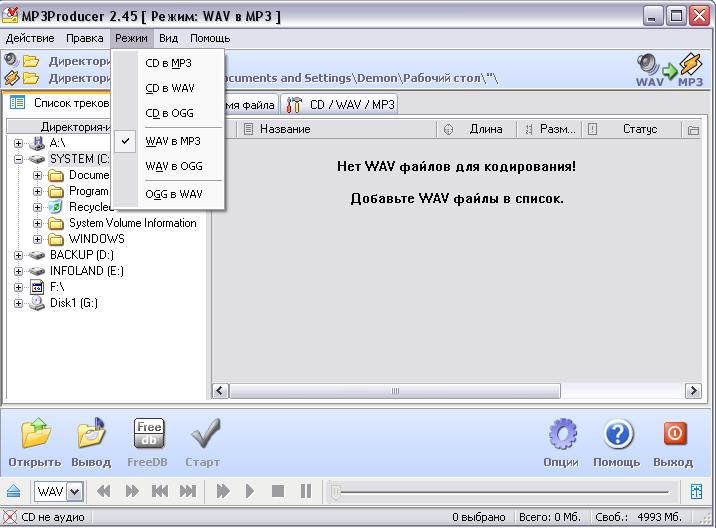Rewind playback in the player bar
Viewport: 716px width, 528px height.
tap(104, 491)
